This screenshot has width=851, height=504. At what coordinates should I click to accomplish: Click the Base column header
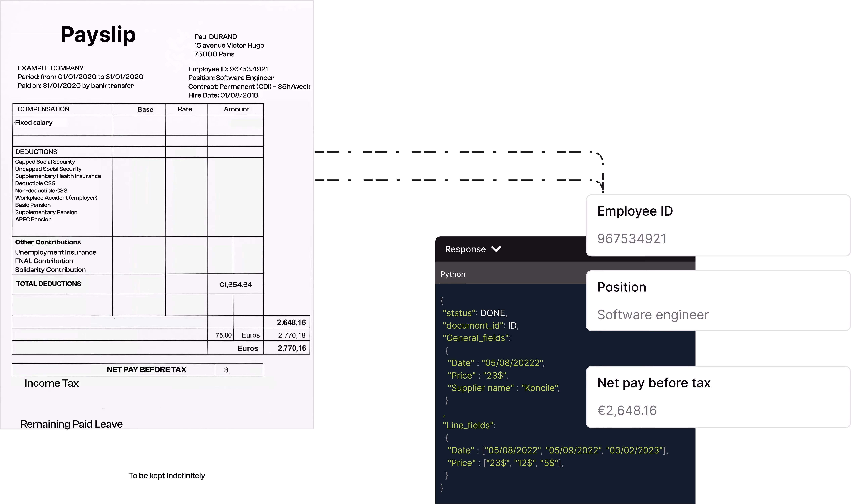pos(146,109)
